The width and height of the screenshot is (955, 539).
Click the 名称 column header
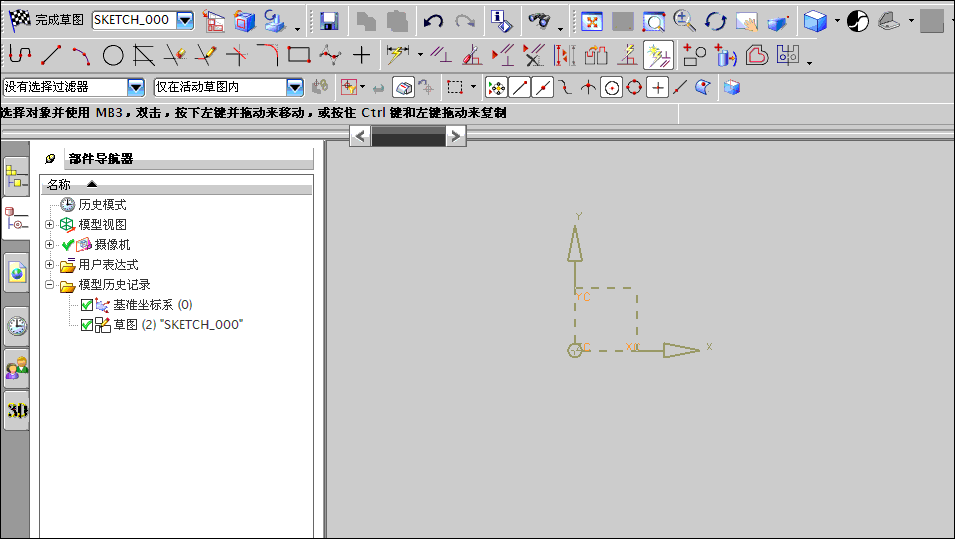tap(177, 185)
